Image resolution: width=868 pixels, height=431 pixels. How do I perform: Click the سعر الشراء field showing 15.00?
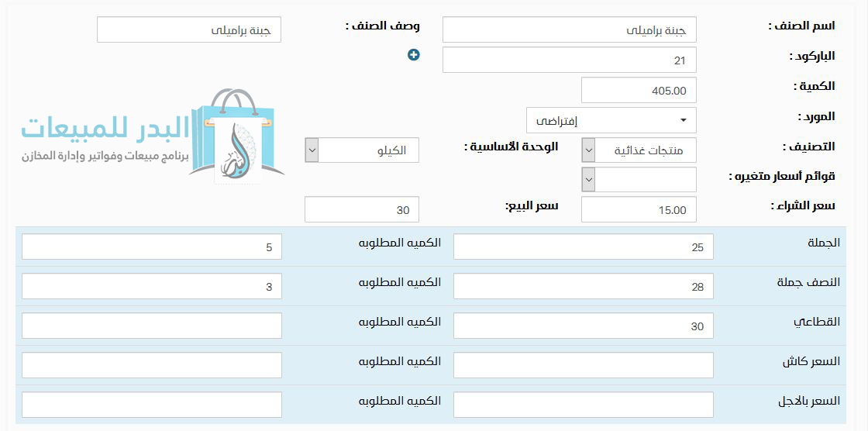(639, 209)
